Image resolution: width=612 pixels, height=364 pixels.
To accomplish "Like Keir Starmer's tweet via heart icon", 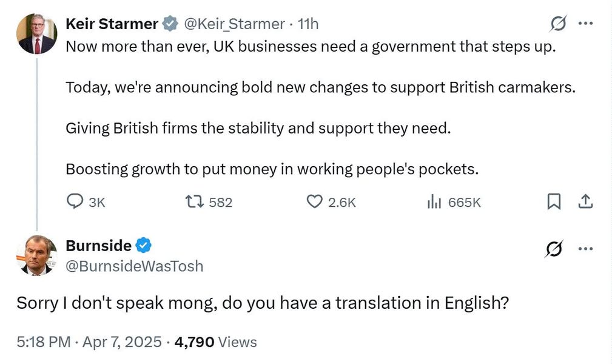I will (314, 202).
